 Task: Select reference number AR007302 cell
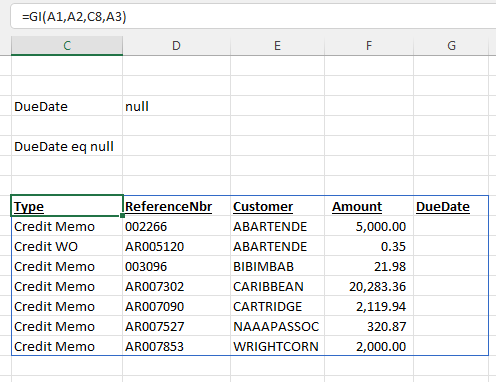(x=176, y=286)
